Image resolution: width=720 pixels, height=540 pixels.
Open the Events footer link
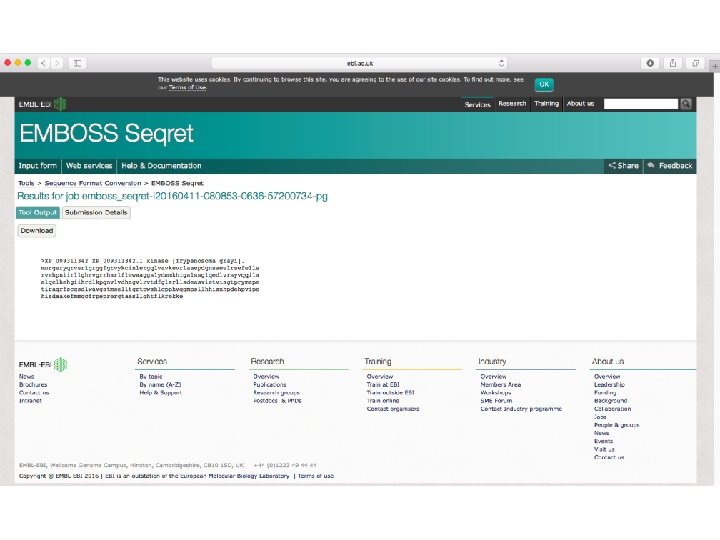pyautogui.click(x=603, y=441)
